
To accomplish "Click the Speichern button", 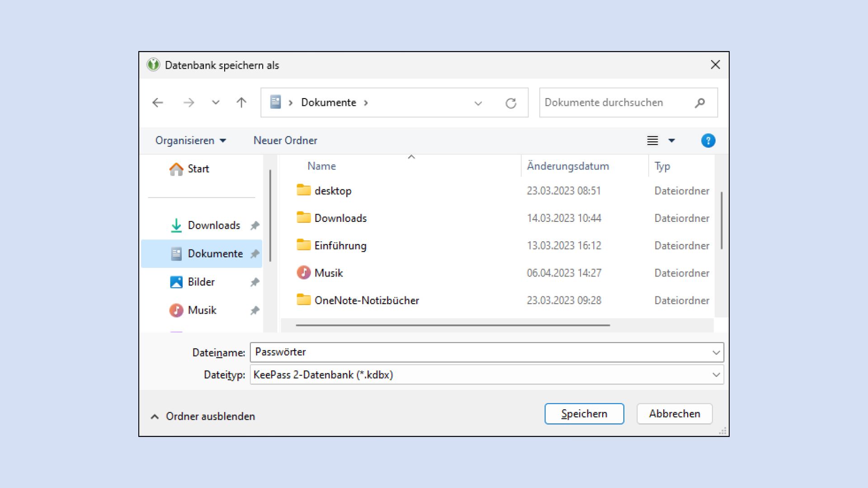I will (x=584, y=413).
